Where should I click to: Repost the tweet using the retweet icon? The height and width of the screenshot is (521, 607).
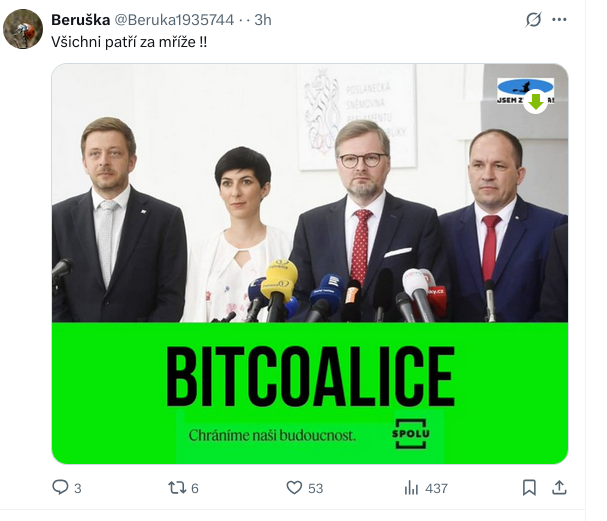[177, 487]
